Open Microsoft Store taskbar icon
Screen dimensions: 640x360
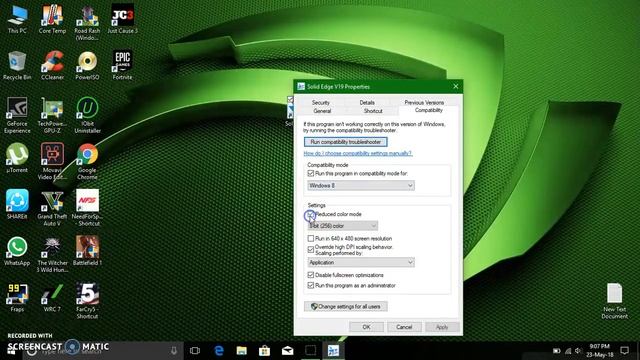(x=264, y=350)
